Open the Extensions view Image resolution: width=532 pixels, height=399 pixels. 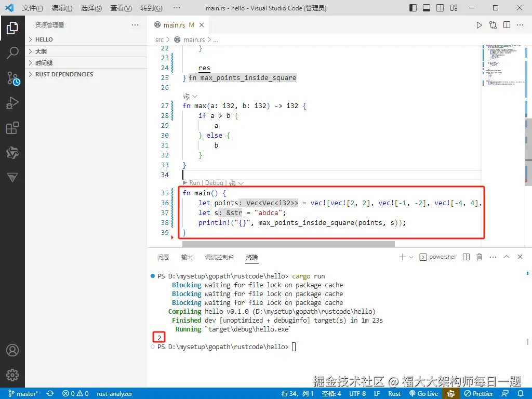click(x=12, y=128)
